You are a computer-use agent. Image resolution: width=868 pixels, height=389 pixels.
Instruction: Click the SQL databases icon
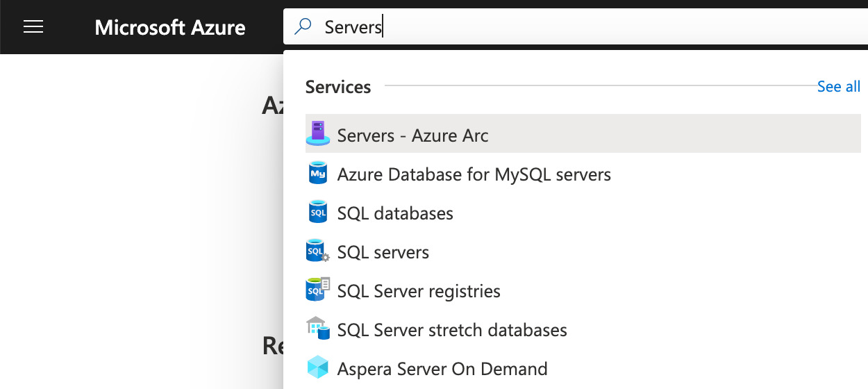318,211
